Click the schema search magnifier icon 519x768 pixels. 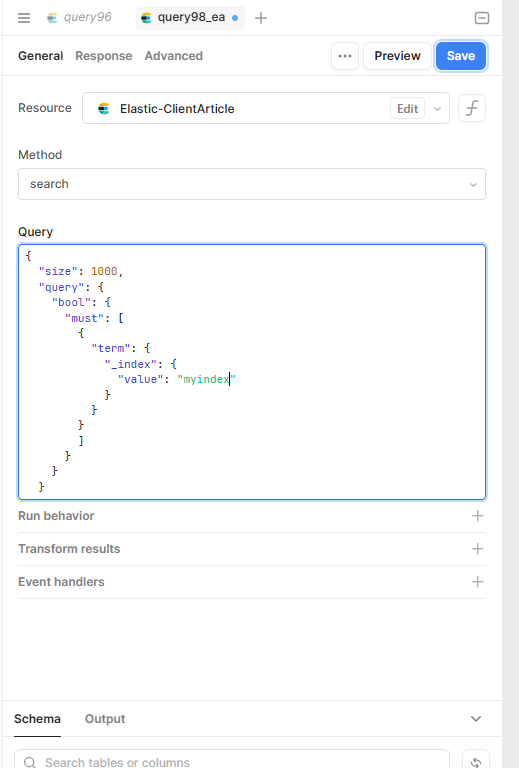click(30, 762)
